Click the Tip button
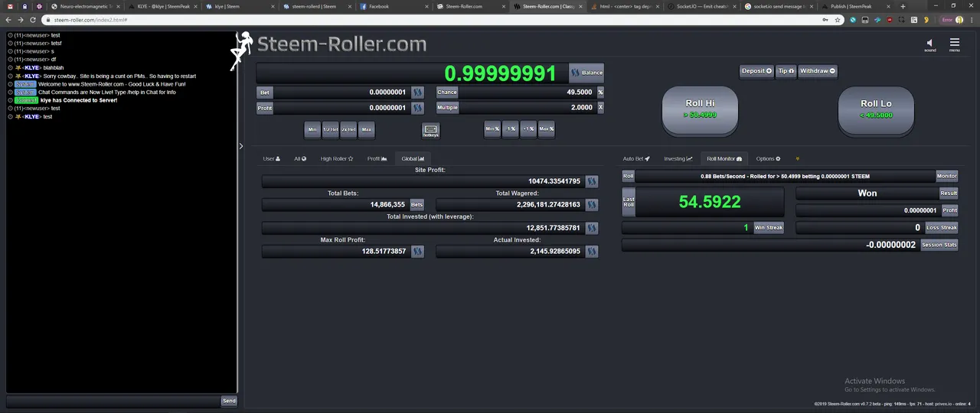Image resolution: width=980 pixels, height=413 pixels. pos(786,71)
